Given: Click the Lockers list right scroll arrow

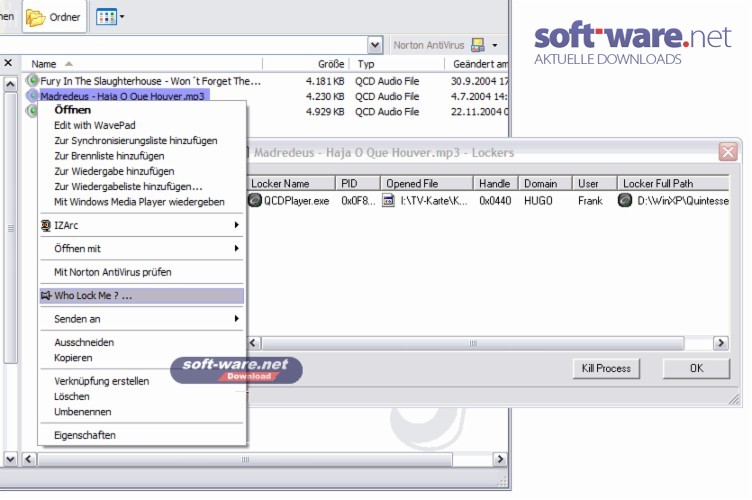Looking at the screenshot, I should click(x=720, y=343).
